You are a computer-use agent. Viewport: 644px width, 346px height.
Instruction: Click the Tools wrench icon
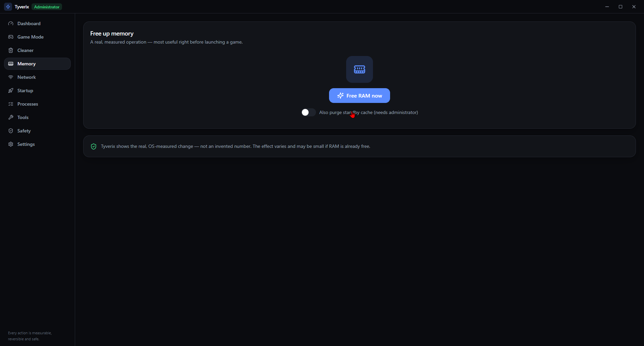pos(11,117)
